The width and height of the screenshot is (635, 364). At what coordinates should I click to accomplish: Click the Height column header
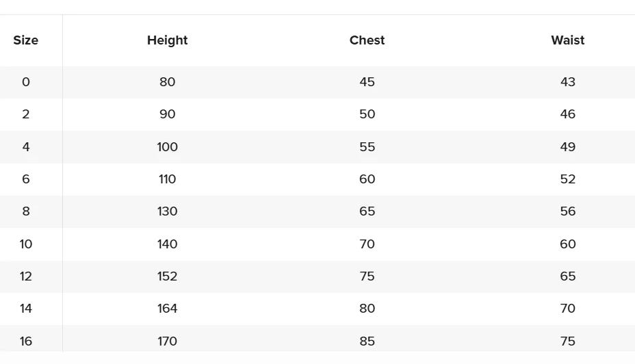(x=167, y=40)
